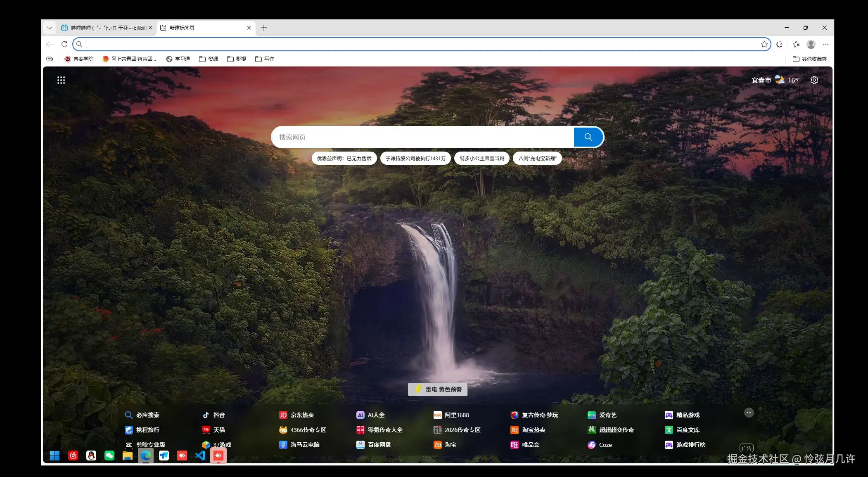Open the apps grid launcher icon

tap(61, 80)
